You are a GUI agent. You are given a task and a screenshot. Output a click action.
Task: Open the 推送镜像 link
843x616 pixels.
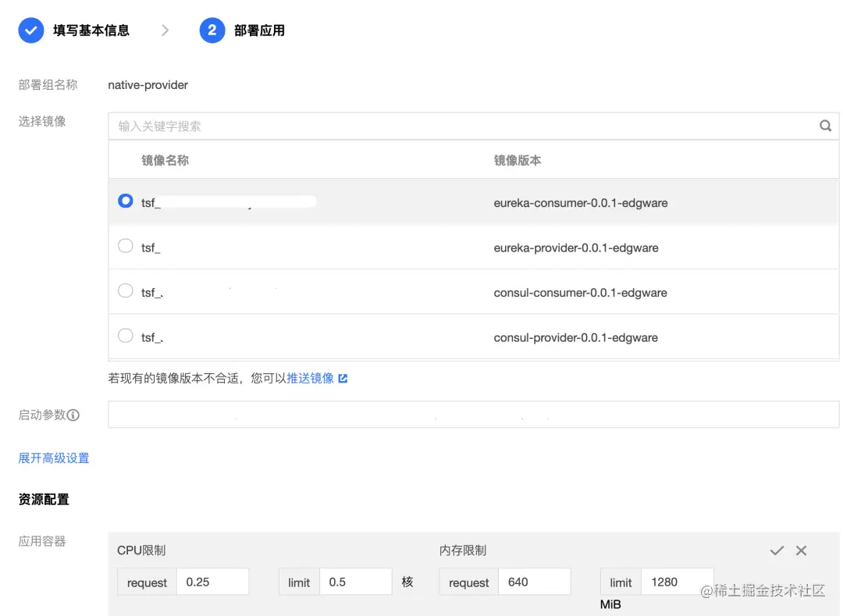[x=310, y=377]
